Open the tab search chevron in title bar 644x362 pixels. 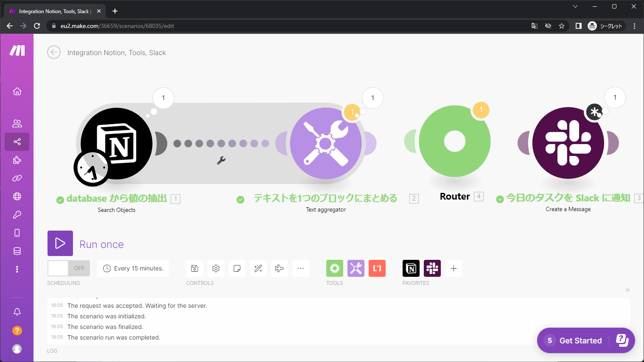point(575,6)
